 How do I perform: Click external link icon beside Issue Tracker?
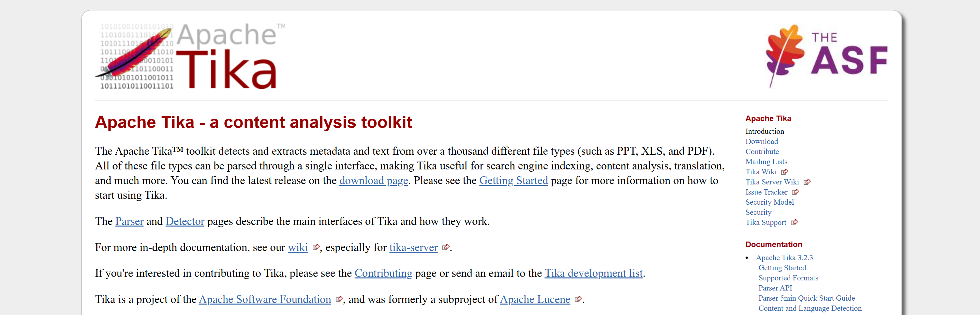click(795, 192)
